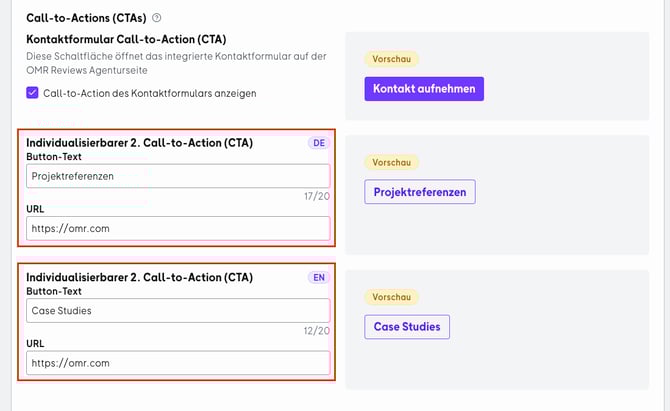Click the DE language badge
The height and width of the screenshot is (411, 670).
319,143
